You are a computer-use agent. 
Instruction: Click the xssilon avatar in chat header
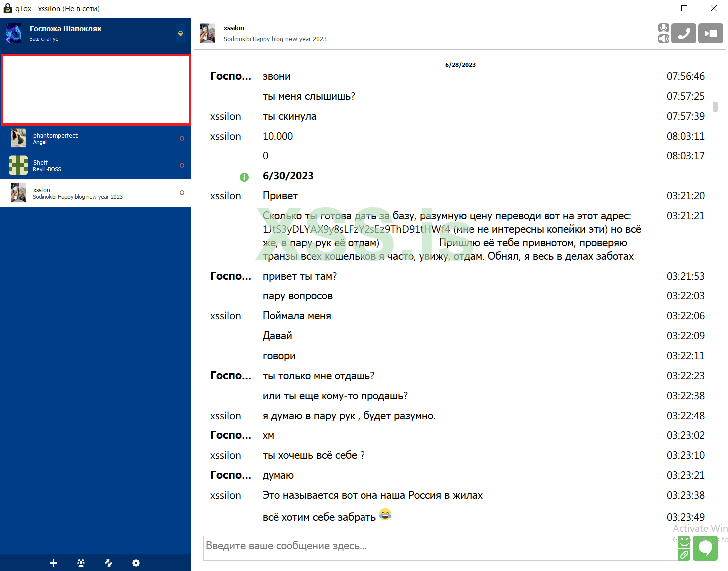coord(208,33)
